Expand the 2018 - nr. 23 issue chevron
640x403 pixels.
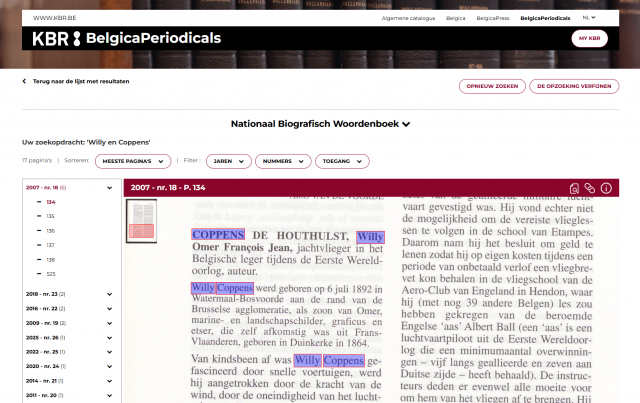click(109, 294)
